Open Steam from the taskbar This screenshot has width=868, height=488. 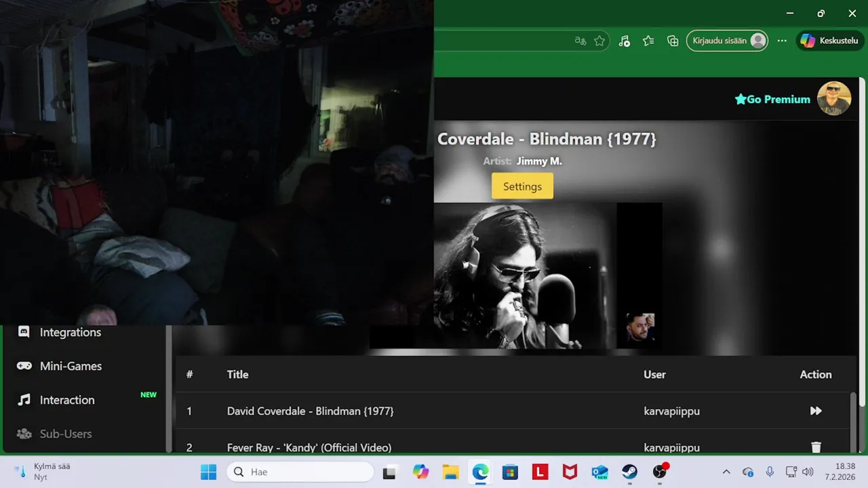pos(629,472)
